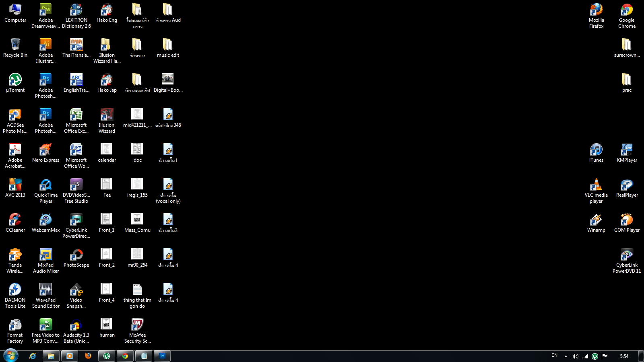
Task: Launch AVG 2013 antivirus
Action: [15, 188]
